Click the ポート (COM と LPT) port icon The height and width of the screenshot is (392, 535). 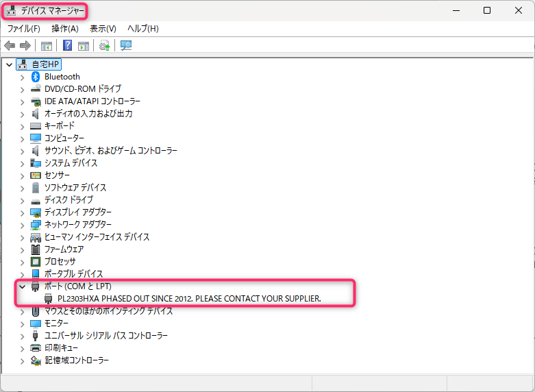pyautogui.click(x=36, y=286)
